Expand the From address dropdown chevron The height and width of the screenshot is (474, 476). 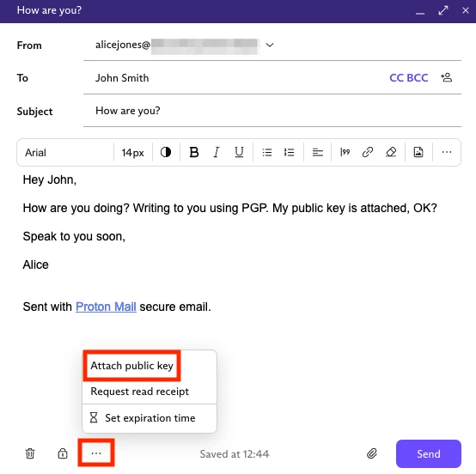coord(270,45)
